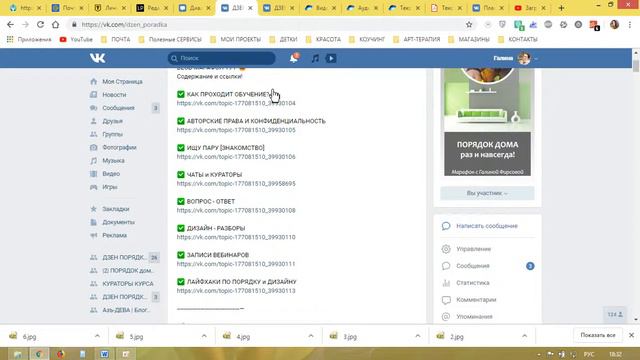Expand options for 5.jpg download
Screen dimensions: 640x360
204,336
